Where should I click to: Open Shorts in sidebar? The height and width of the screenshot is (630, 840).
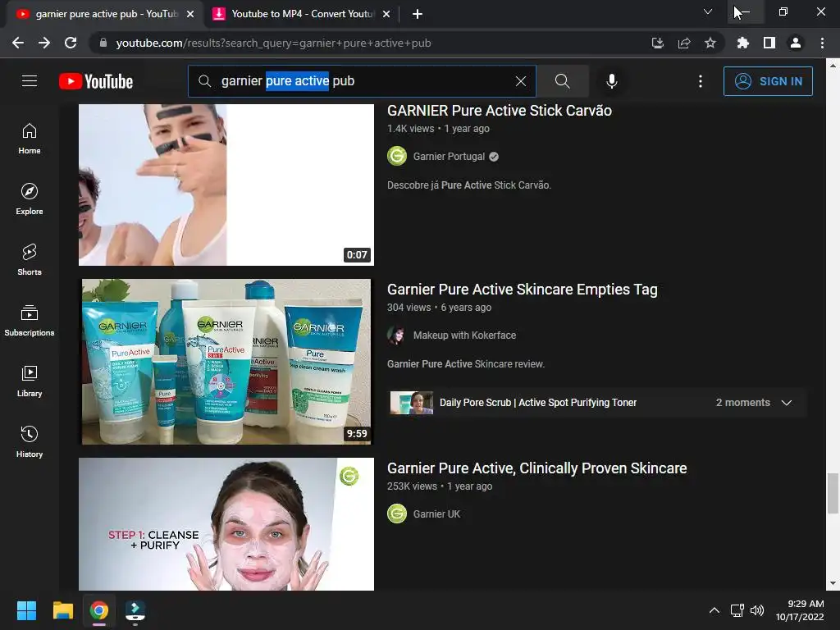30,260
